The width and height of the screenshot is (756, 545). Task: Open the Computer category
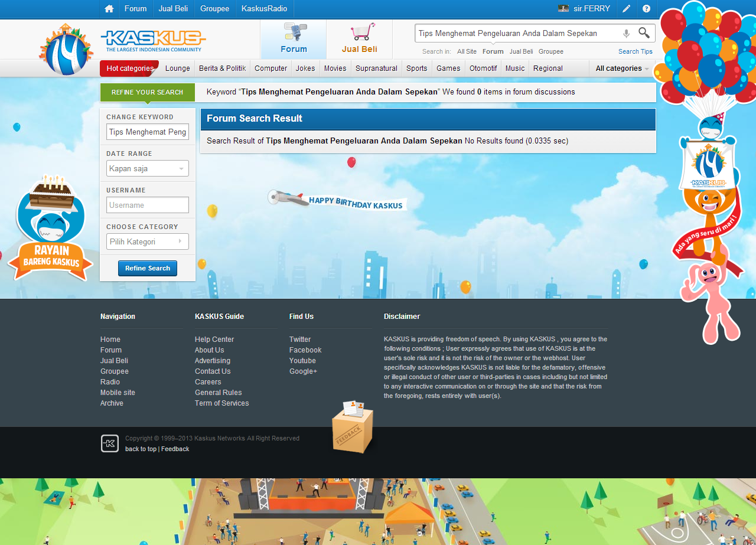(x=271, y=68)
